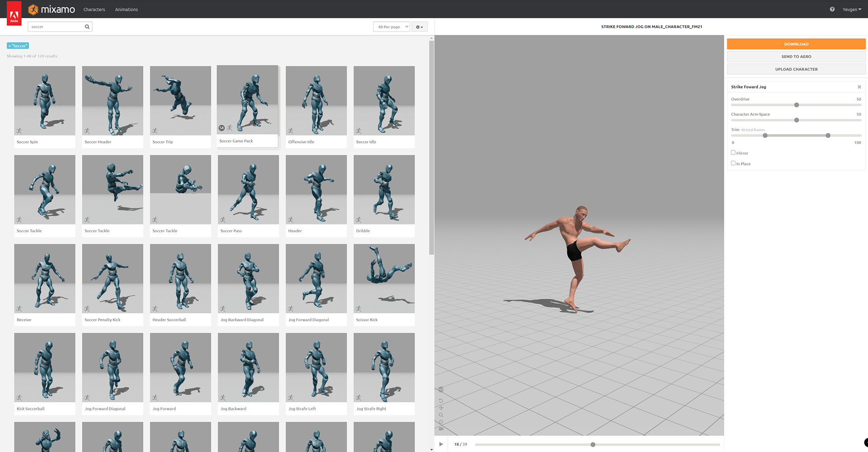Select the Soccer Game Pack thumbnail
This screenshot has height=452, width=868.
click(247, 100)
